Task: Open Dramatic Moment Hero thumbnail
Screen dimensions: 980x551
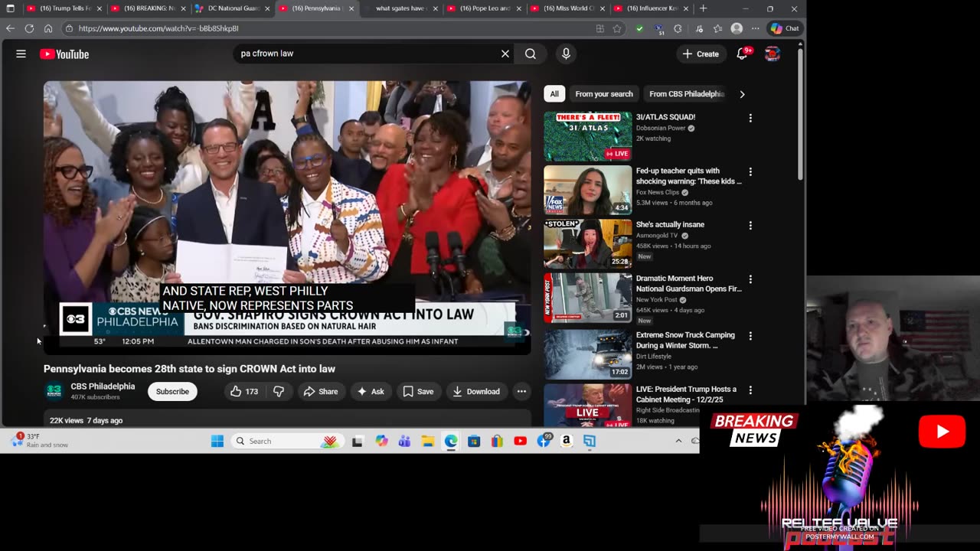Action: pyautogui.click(x=588, y=298)
